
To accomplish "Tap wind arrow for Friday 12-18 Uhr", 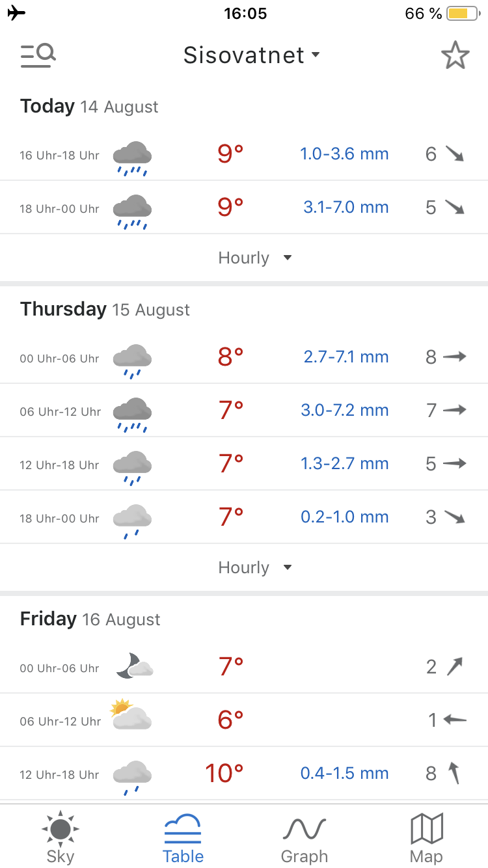I will pyautogui.click(x=454, y=774).
